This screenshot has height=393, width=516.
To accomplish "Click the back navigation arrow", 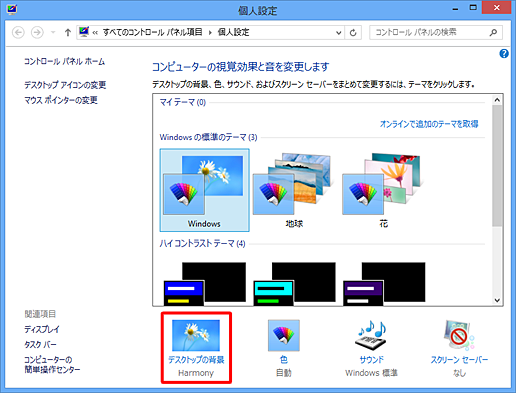I will (18, 33).
